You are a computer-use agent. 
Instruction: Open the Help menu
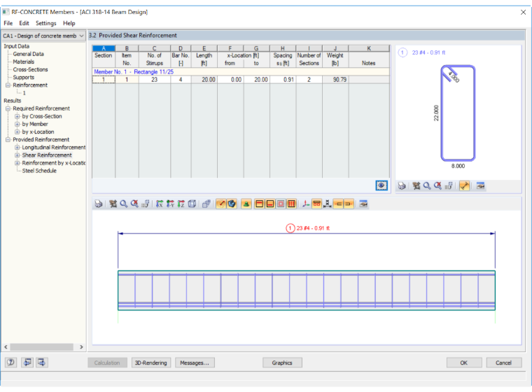coord(69,23)
